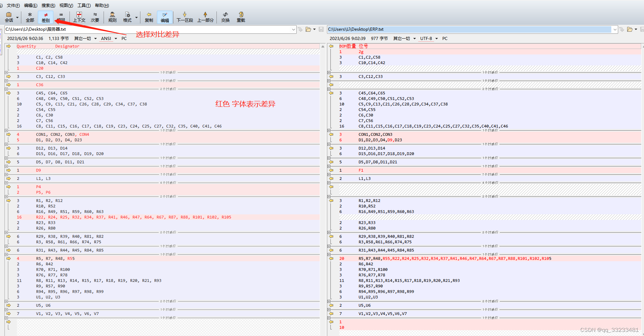Open the 帮助(H) menu

point(102,5)
